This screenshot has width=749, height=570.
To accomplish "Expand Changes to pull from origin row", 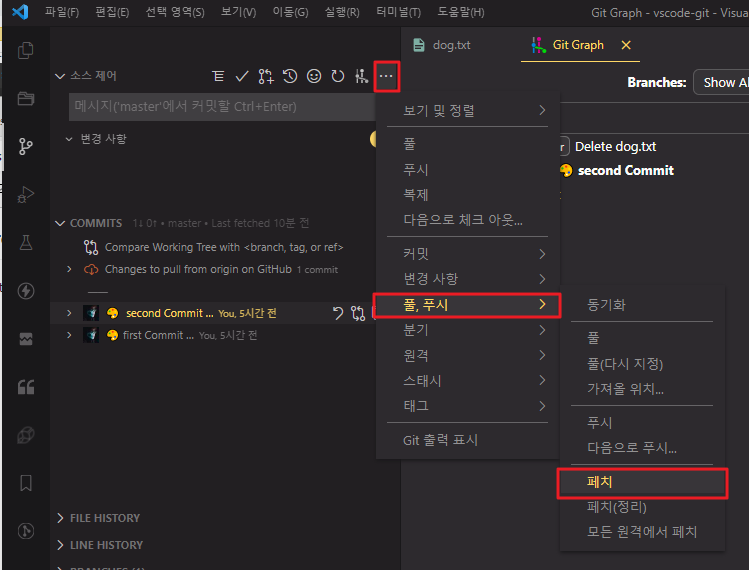I will [69, 269].
